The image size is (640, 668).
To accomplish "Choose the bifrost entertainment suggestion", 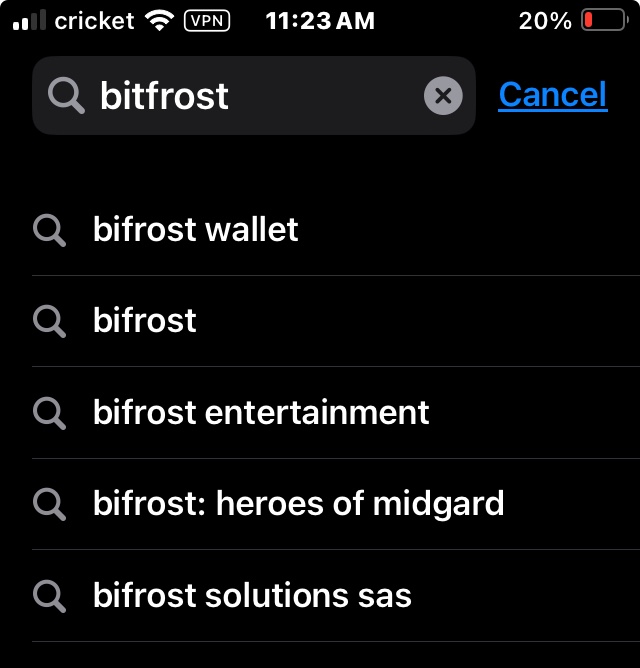I will click(x=336, y=412).
